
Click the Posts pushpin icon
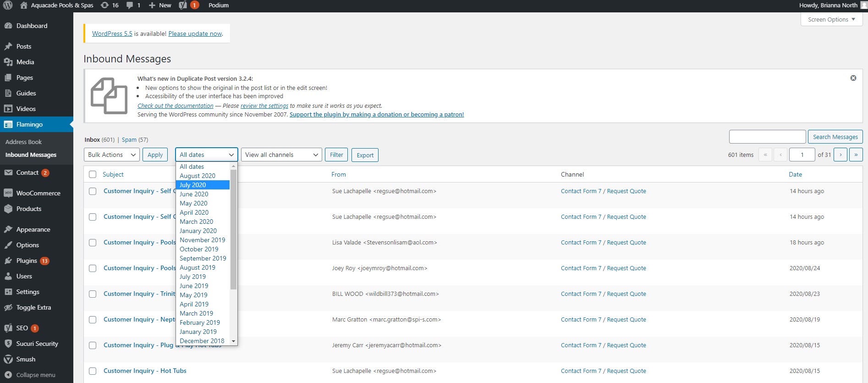pos(8,46)
